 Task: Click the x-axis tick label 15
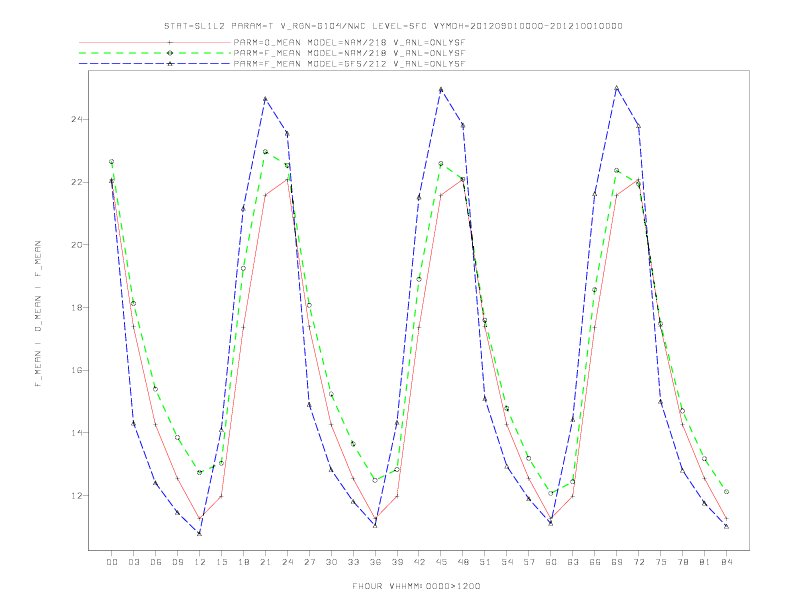221,562
